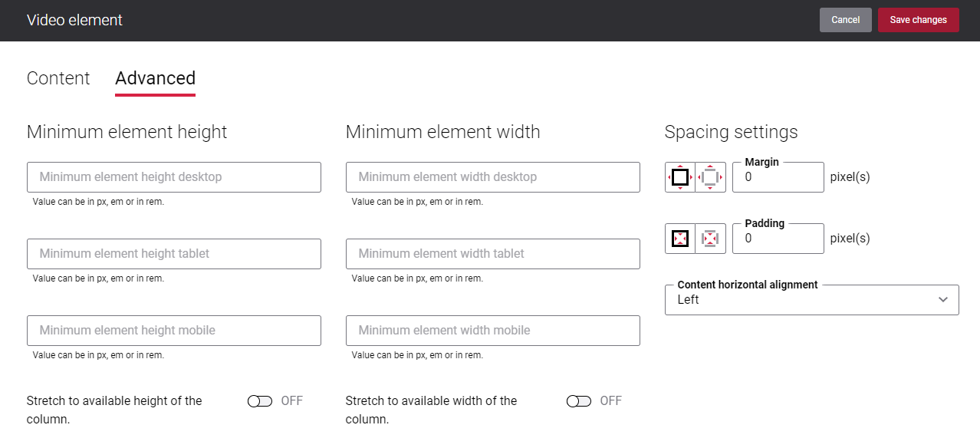Toggle stretch to available height switch
The width and height of the screenshot is (980, 448).
[260, 401]
